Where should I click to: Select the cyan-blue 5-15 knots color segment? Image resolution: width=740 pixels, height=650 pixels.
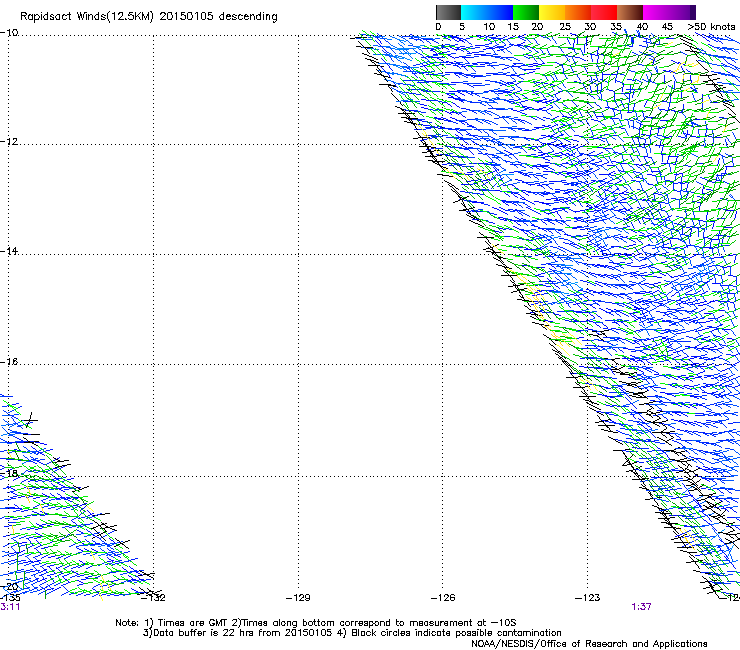(x=487, y=12)
